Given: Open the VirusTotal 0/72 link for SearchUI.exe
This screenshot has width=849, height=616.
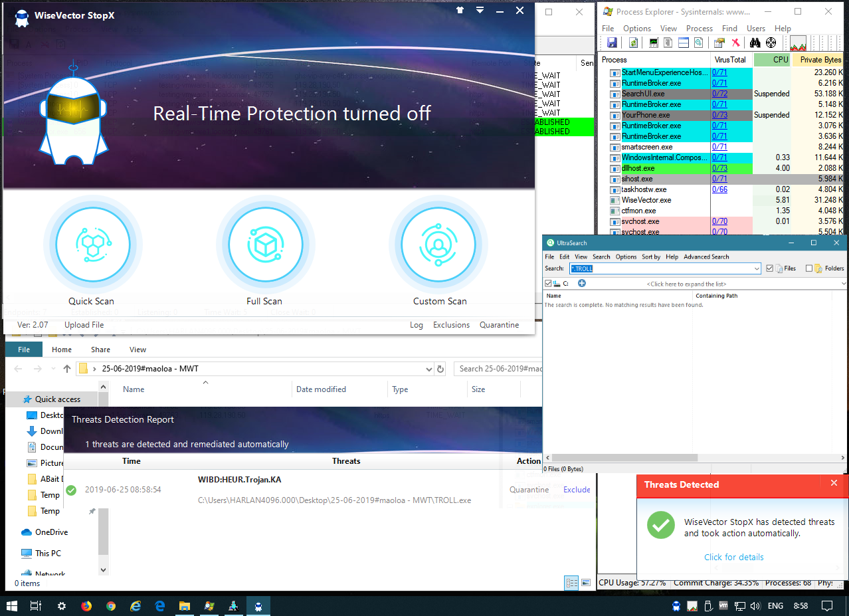Looking at the screenshot, I should click(x=719, y=94).
